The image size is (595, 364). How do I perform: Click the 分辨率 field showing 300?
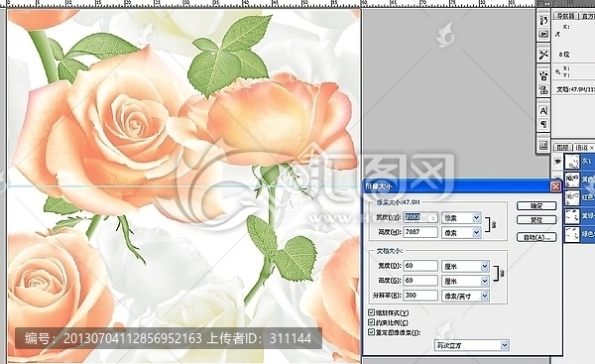point(420,296)
